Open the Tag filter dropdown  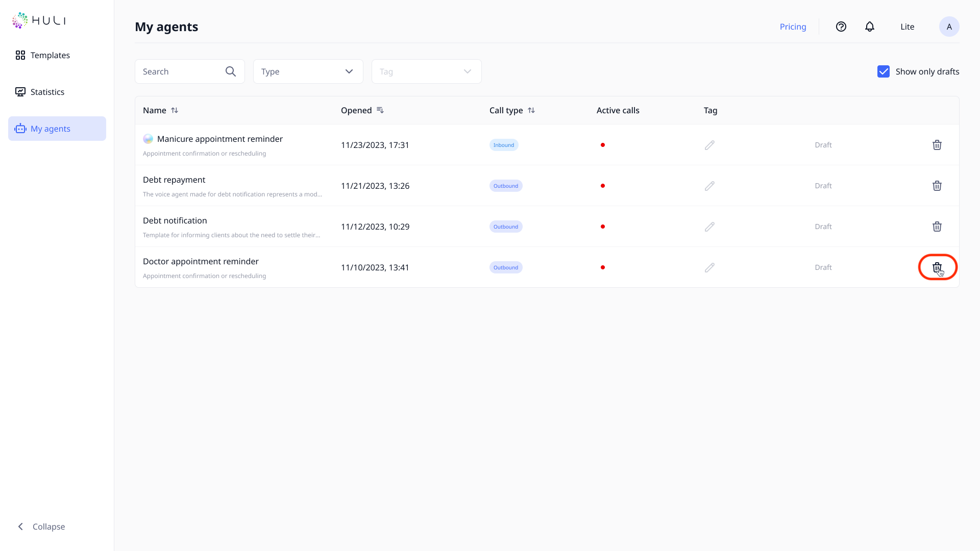pos(426,71)
